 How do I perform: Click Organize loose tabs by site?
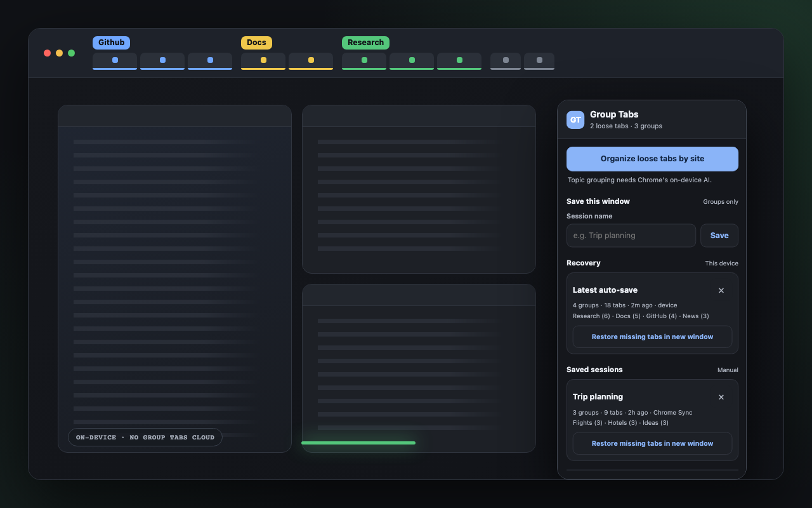tap(652, 159)
